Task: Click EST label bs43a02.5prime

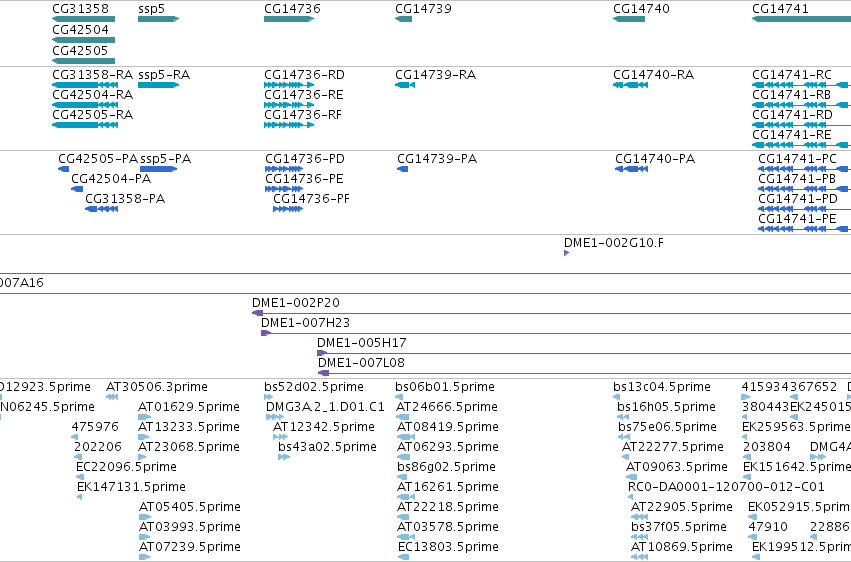Action: point(327,447)
